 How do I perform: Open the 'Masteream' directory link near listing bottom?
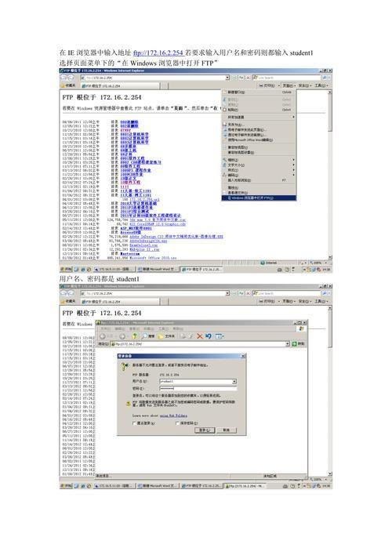pos(129,253)
